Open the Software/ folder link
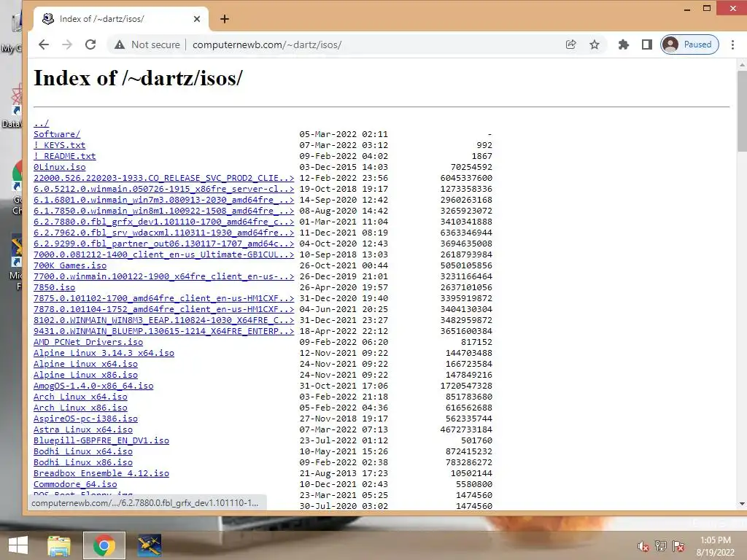 click(57, 134)
